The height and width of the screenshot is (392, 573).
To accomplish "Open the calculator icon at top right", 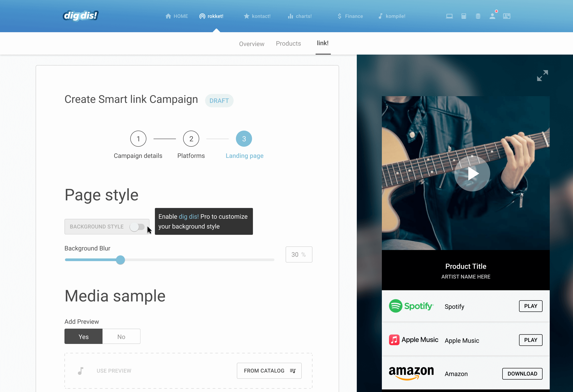I will click(464, 16).
